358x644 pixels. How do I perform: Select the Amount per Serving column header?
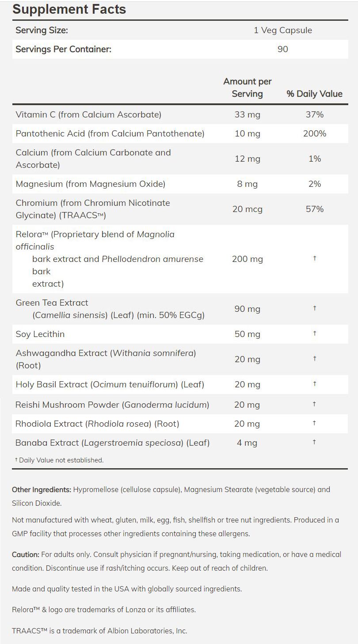point(247,87)
